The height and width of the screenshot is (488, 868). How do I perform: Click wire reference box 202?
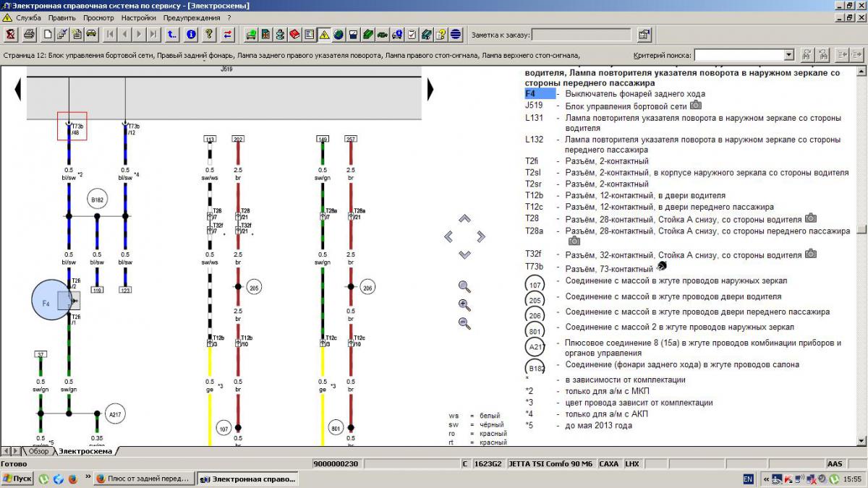[x=238, y=139]
